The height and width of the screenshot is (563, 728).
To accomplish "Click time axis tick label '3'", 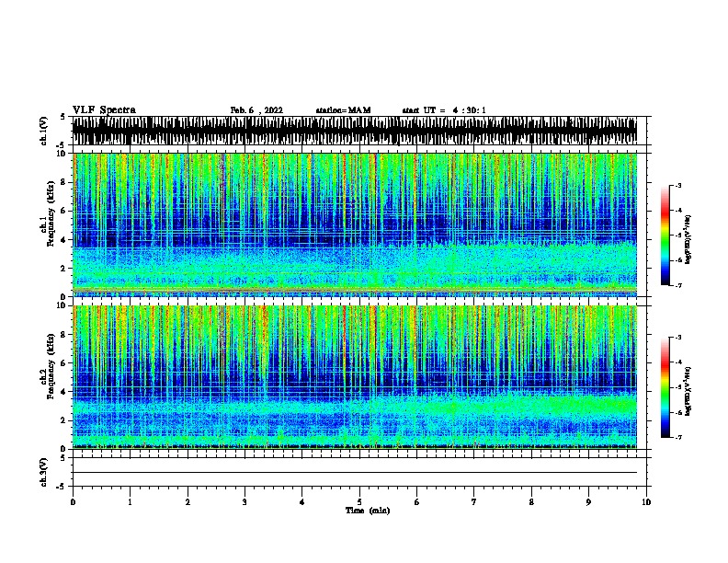I will pyautogui.click(x=245, y=502).
